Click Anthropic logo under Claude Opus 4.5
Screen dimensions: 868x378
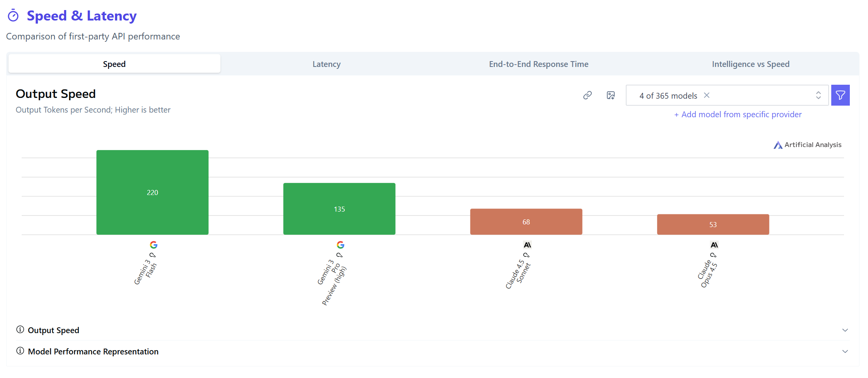click(x=714, y=245)
